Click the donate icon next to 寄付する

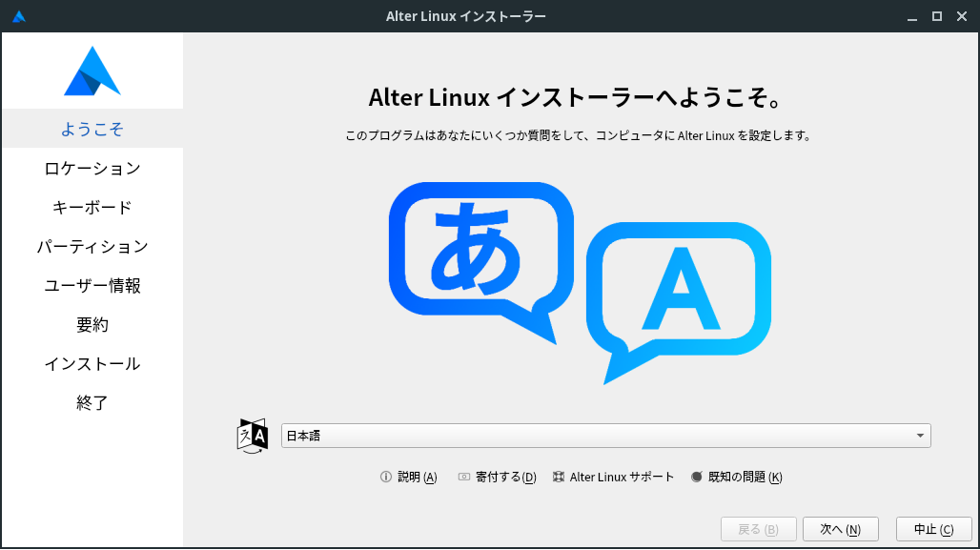(x=463, y=477)
